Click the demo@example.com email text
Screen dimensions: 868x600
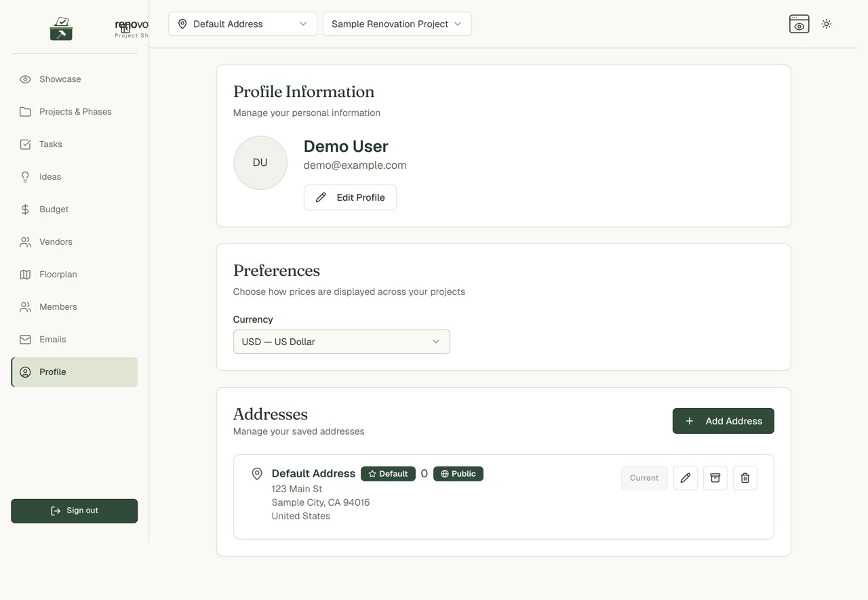point(355,165)
